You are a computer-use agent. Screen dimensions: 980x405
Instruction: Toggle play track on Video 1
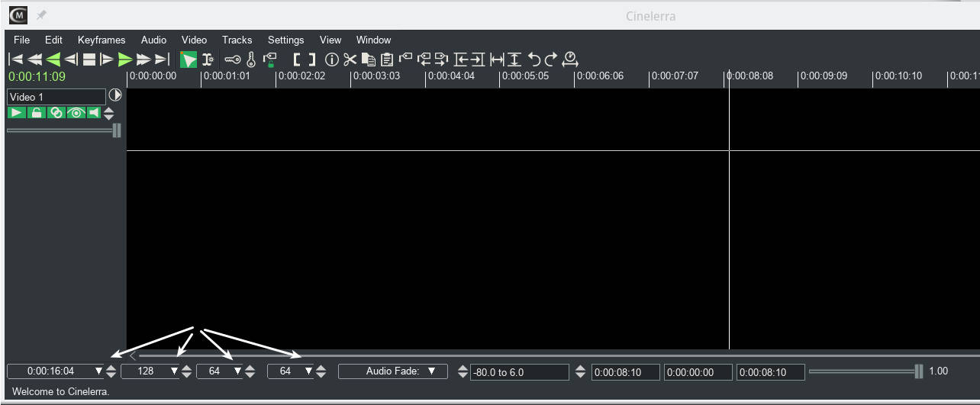pos(17,113)
